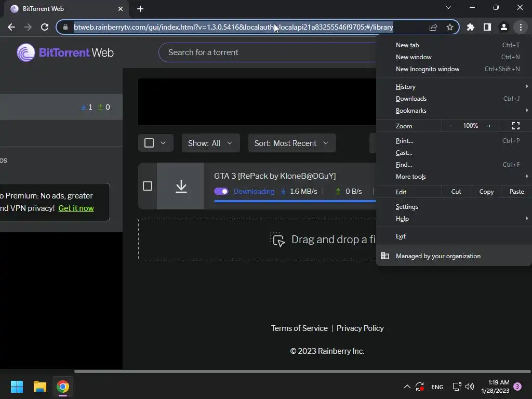Reload the BitTorrent Web page

[45, 27]
